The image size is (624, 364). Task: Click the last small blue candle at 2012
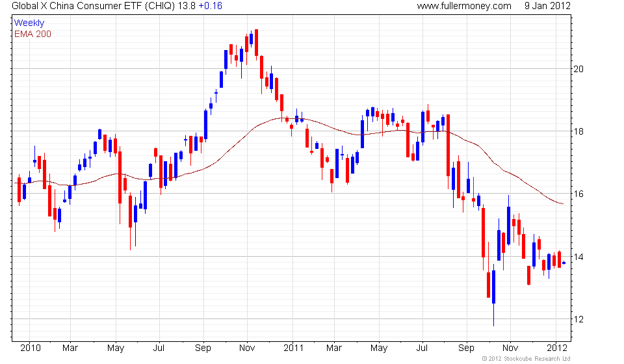564,263
